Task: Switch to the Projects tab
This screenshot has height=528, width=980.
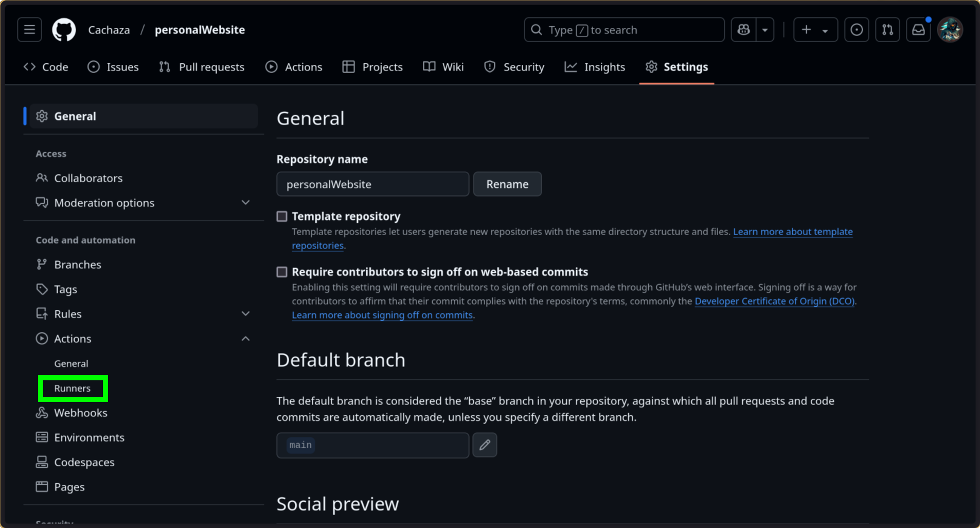Action: (x=372, y=67)
